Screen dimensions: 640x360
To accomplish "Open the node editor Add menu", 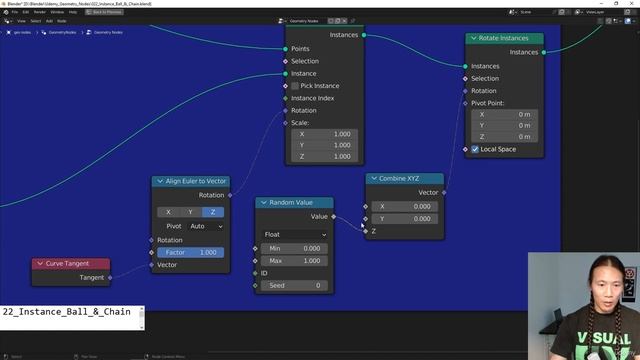I will coord(49,21).
